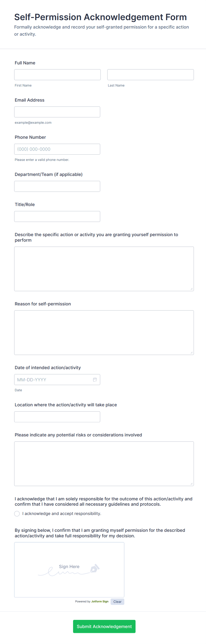206x644 pixels.
Task: Click the First Name input field
Action: (x=57, y=75)
